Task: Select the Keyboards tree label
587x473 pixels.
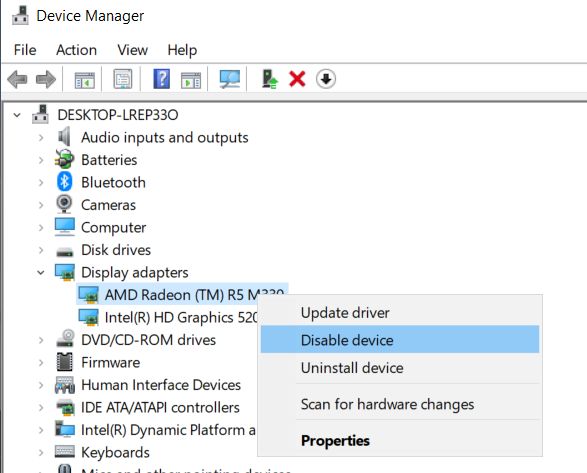Action: point(115,452)
